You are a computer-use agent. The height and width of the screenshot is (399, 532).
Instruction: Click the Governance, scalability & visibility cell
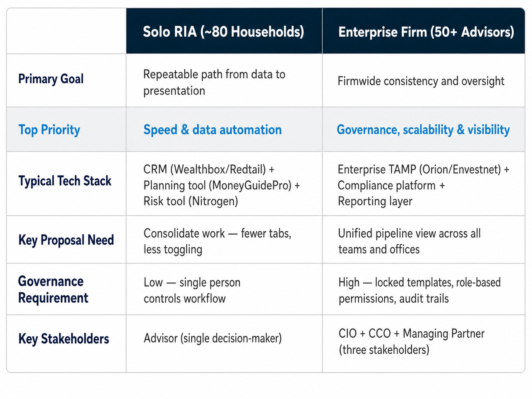424,129
